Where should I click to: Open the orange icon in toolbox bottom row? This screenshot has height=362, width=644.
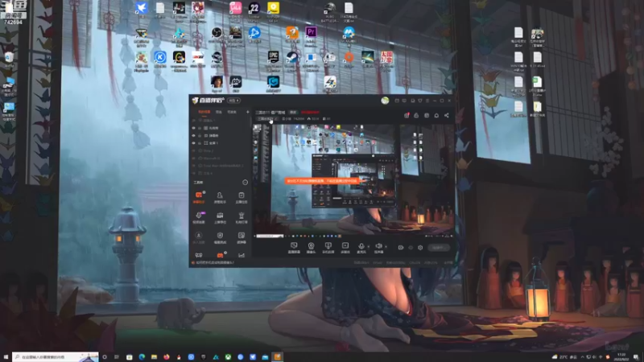tap(220, 255)
